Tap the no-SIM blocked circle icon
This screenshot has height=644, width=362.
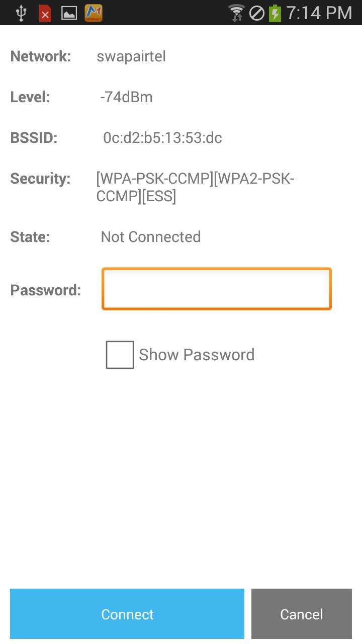257,13
